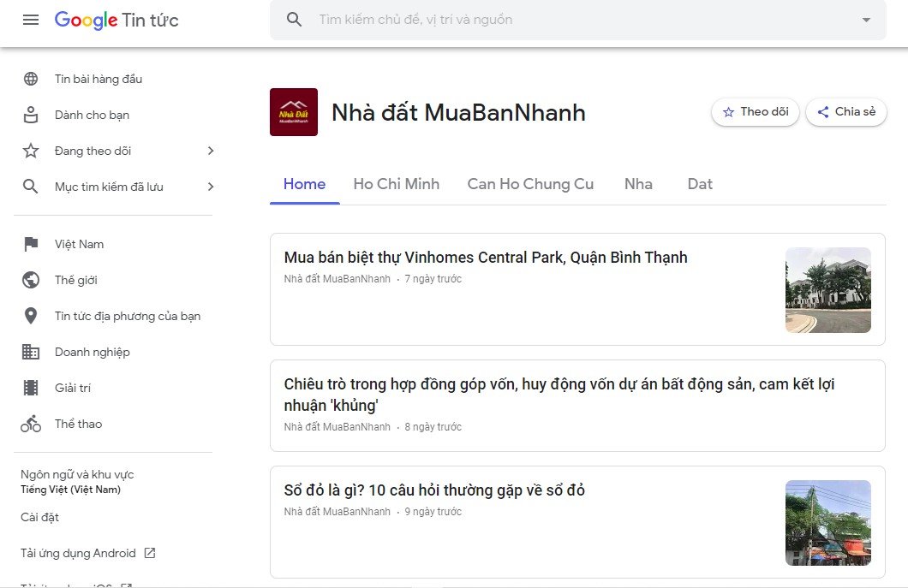Open the Vinhomes Central Park article headline
Viewport: 908px width, 588px height.
tap(486, 257)
